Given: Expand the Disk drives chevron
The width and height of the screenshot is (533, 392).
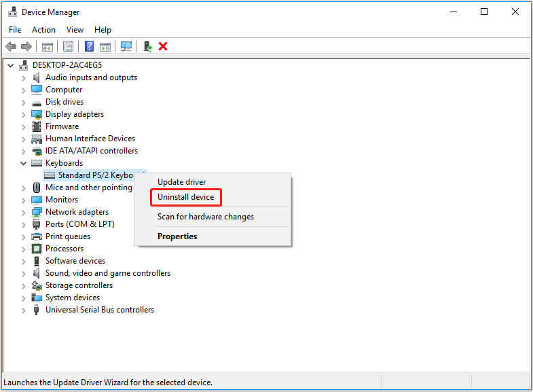Looking at the screenshot, I should (x=24, y=103).
